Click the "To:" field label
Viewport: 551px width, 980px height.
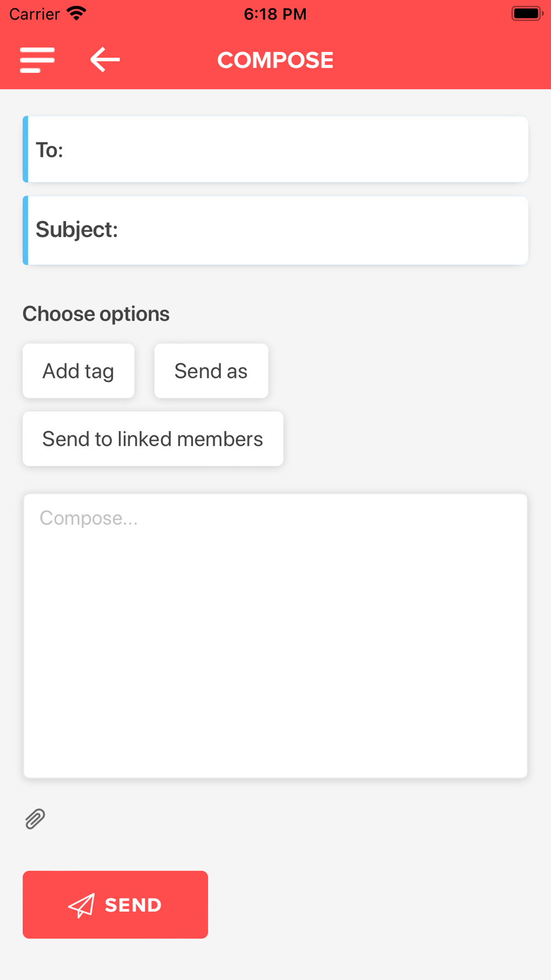(x=50, y=150)
